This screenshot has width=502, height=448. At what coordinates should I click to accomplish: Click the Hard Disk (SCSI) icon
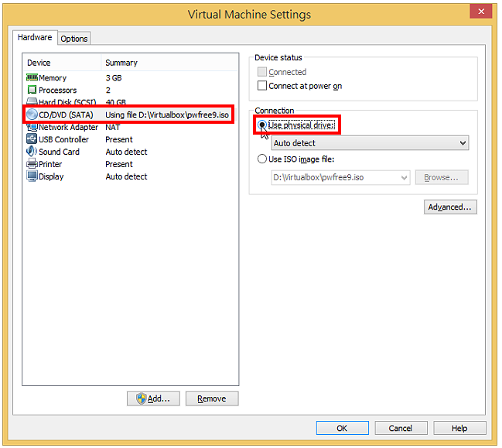tap(32, 102)
